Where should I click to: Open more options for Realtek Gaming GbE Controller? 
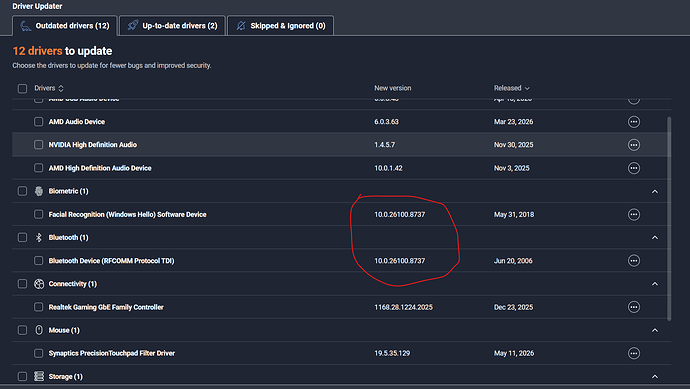click(x=634, y=307)
